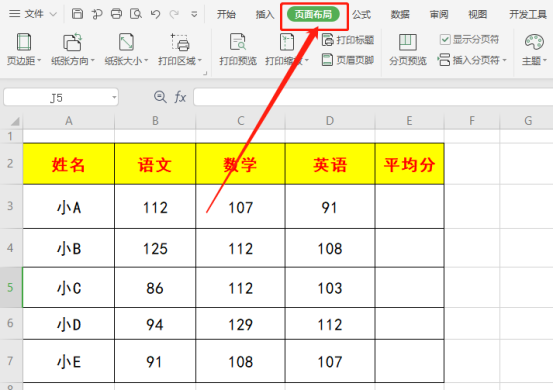Click the select-all corner triangle
The image size is (554, 391).
click(15, 121)
